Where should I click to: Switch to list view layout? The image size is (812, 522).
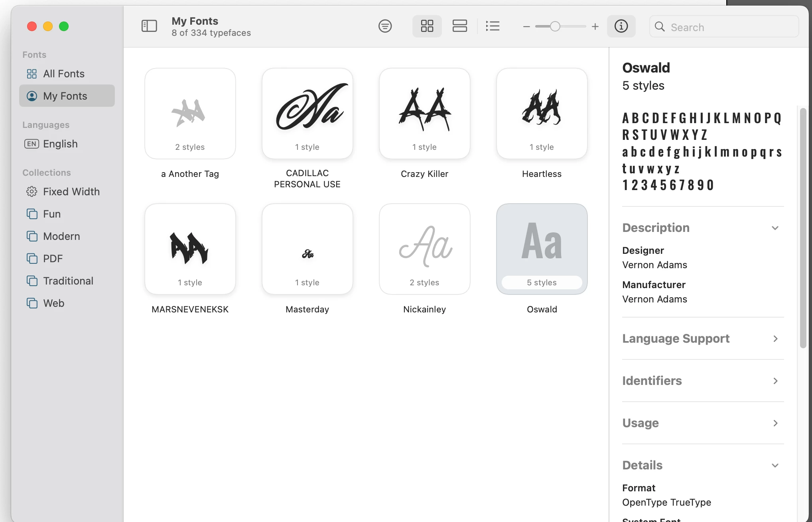pyautogui.click(x=493, y=26)
